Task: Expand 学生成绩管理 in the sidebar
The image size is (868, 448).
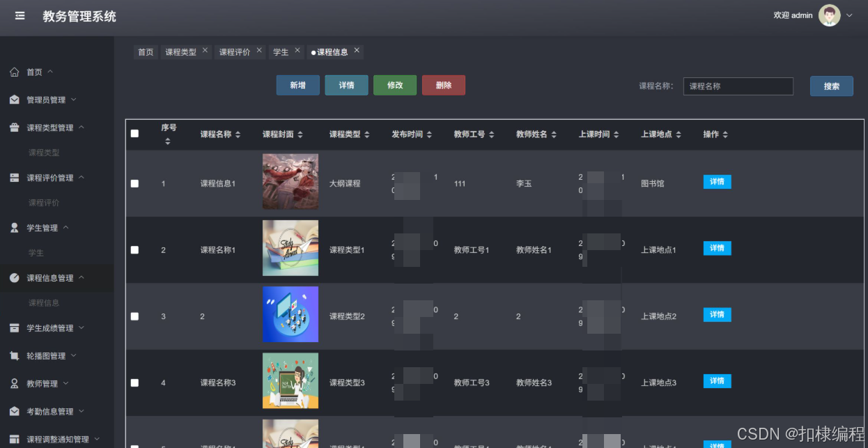Action: [x=81, y=328]
